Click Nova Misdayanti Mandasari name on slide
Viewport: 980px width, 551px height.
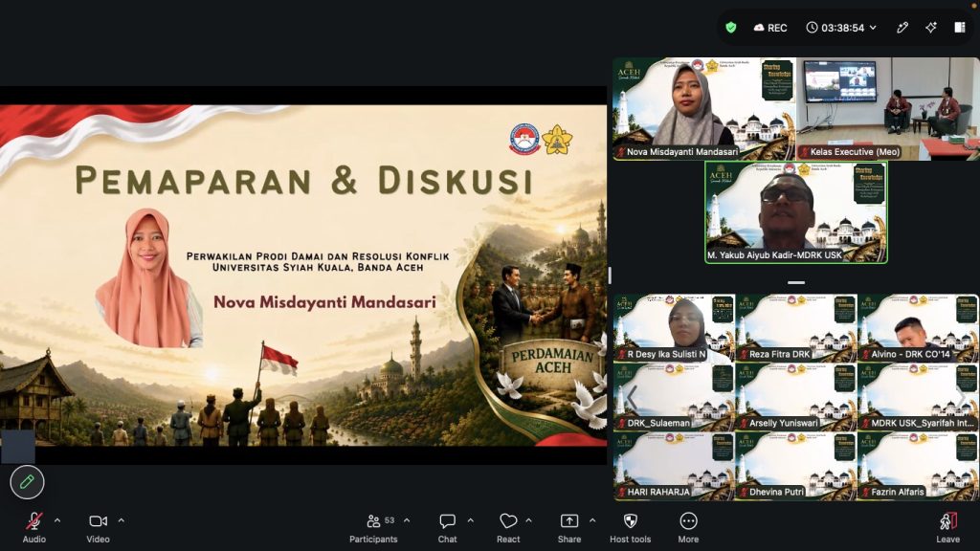pyautogui.click(x=324, y=302)
